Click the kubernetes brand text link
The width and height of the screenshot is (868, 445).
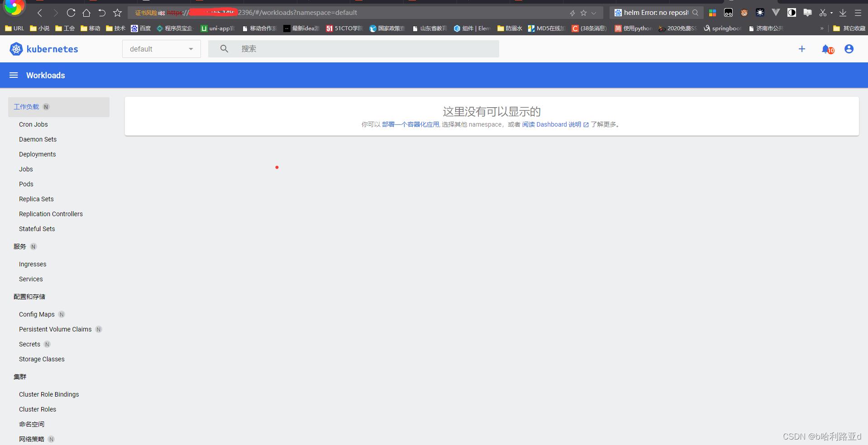click(52, 49)
